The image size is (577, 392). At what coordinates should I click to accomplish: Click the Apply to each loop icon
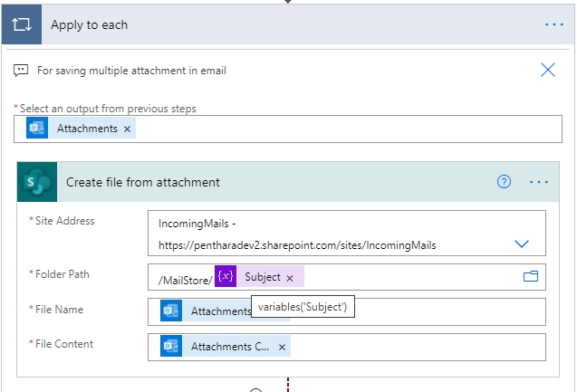pos(22,24)
